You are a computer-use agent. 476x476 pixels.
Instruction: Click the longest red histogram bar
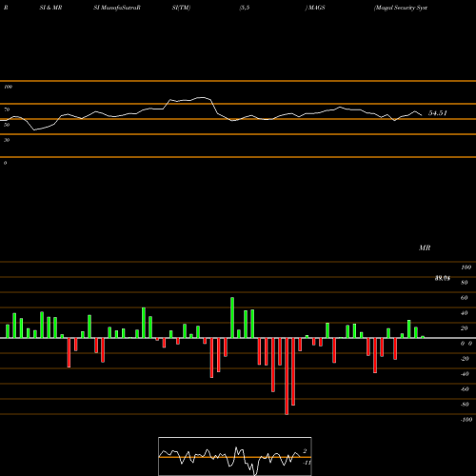click(x=287, y=376)
